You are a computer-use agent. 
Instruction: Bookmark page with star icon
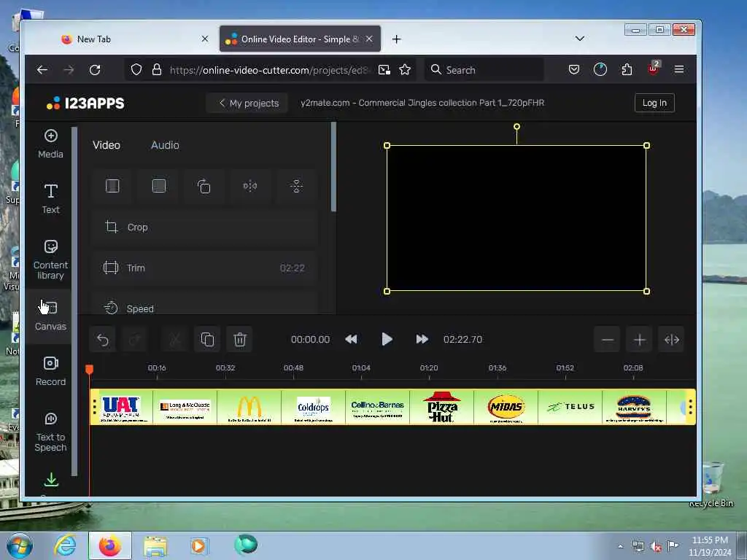point(405,70)
